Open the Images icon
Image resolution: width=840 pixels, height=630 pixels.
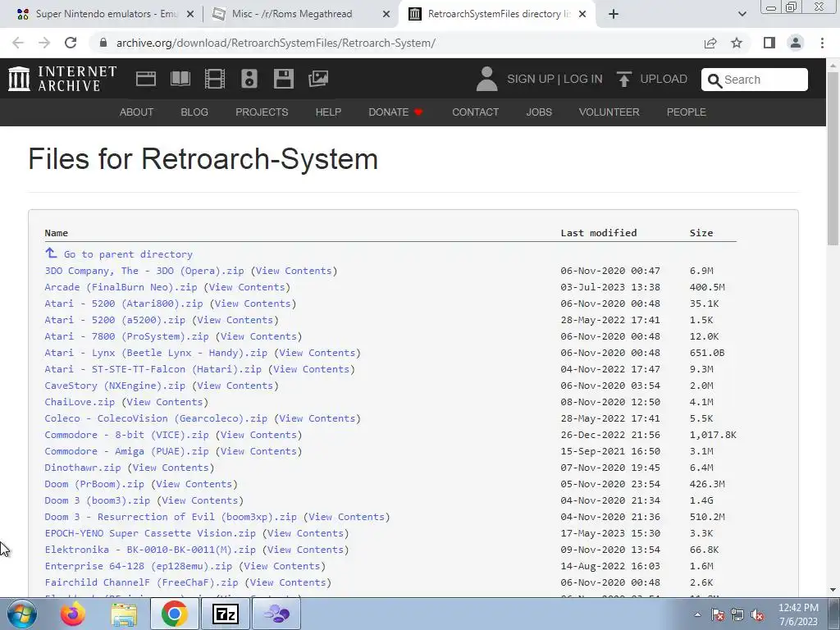click(x=318, y=79)
